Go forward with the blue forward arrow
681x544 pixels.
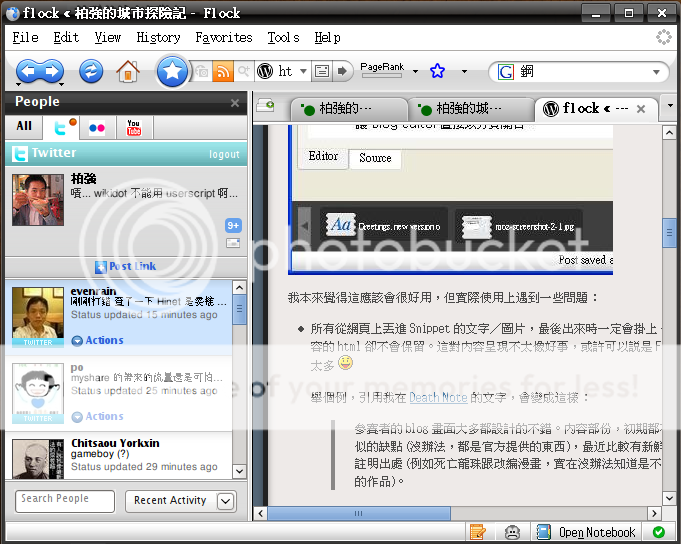point(52,71)
